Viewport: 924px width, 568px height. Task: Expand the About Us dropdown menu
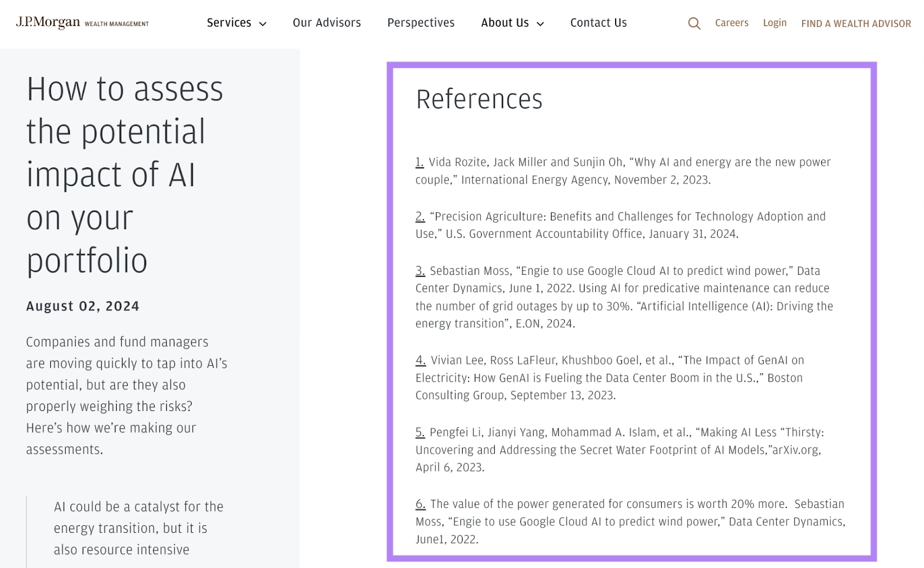(x=505, y=23)
